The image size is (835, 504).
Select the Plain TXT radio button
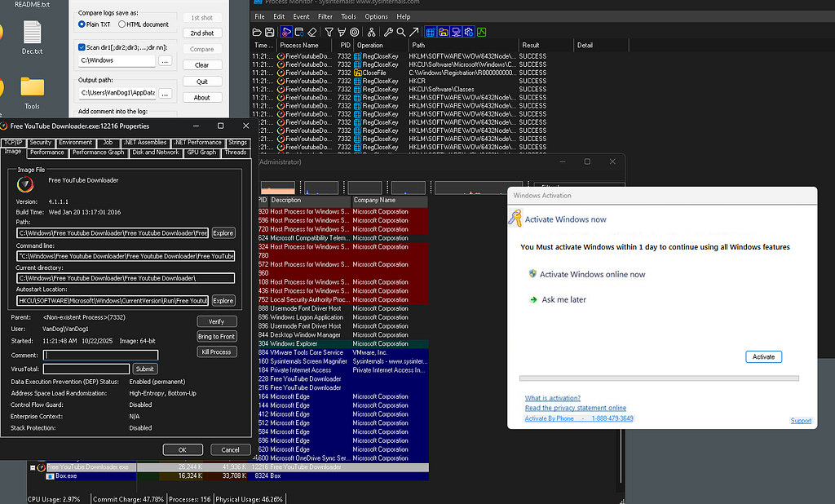click(82, 24)
